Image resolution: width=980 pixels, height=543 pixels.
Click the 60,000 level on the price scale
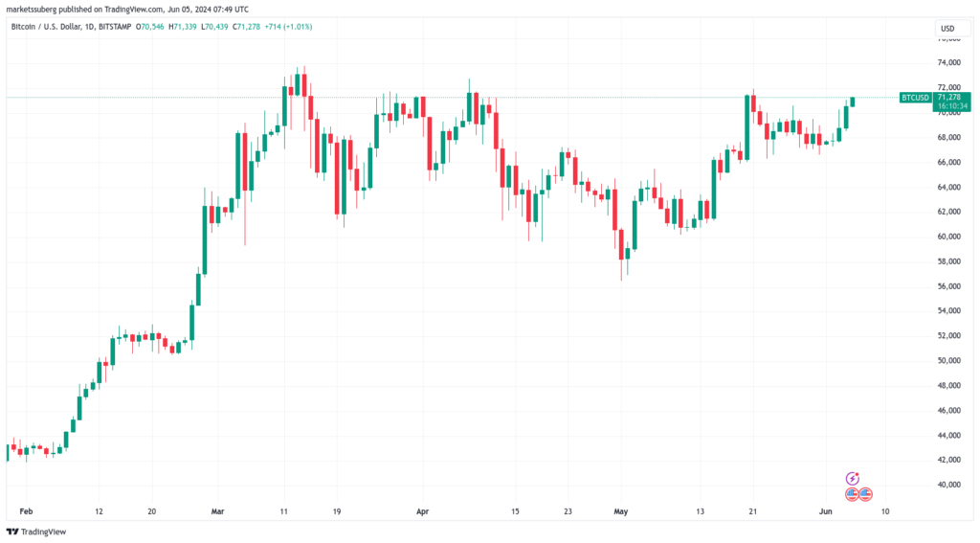[948, 237]
